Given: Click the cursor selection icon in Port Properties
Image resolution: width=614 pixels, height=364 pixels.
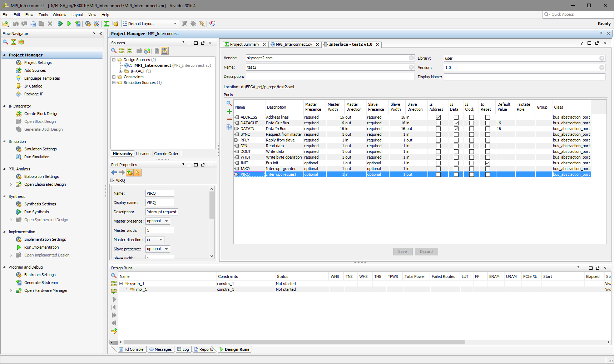Looking at the screenshot, I should tap(138, 173).
